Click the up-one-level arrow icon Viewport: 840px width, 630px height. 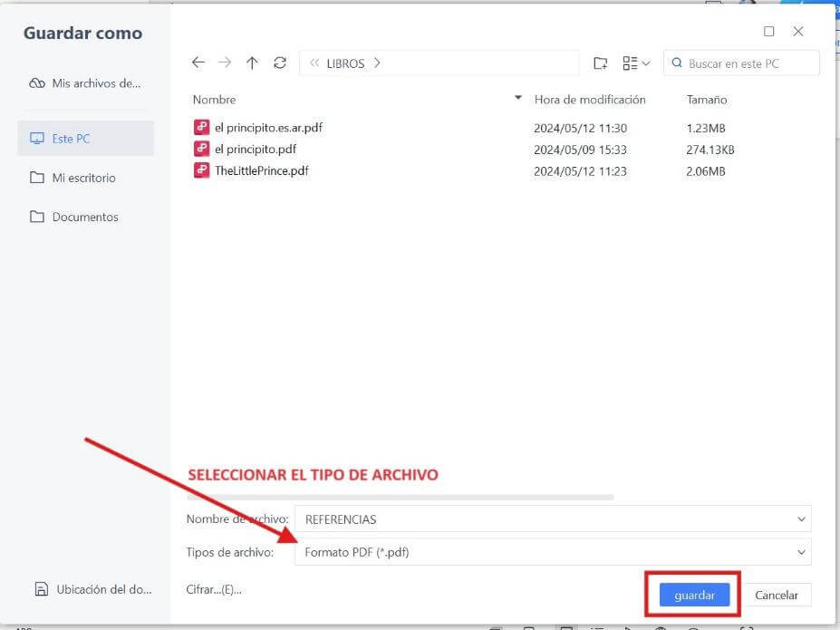point(251,63)
